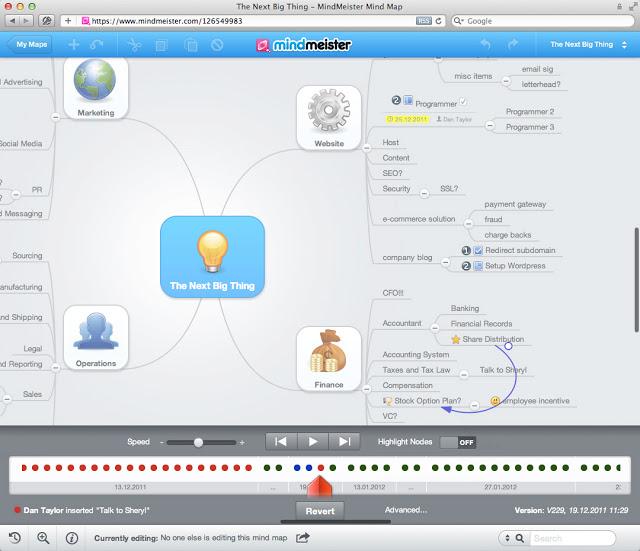Click the plus to increase speed
Viewport: 640px width, 551px height.
pyautogui.click(x=242, y=442)
